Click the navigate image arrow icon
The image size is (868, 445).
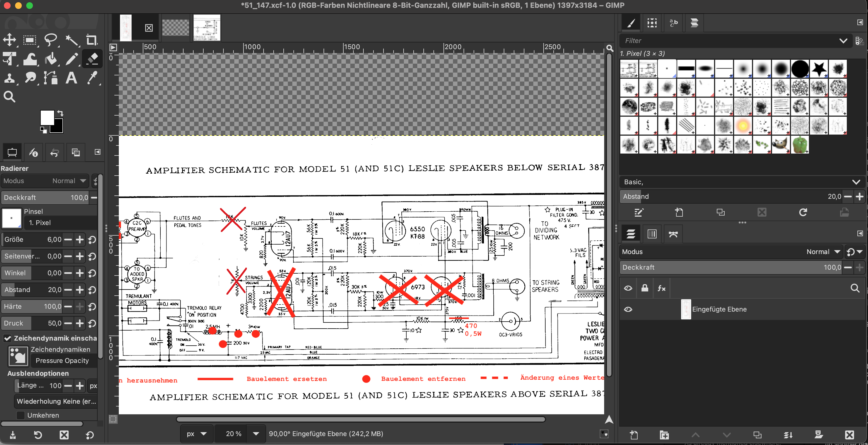pos(609,419)
